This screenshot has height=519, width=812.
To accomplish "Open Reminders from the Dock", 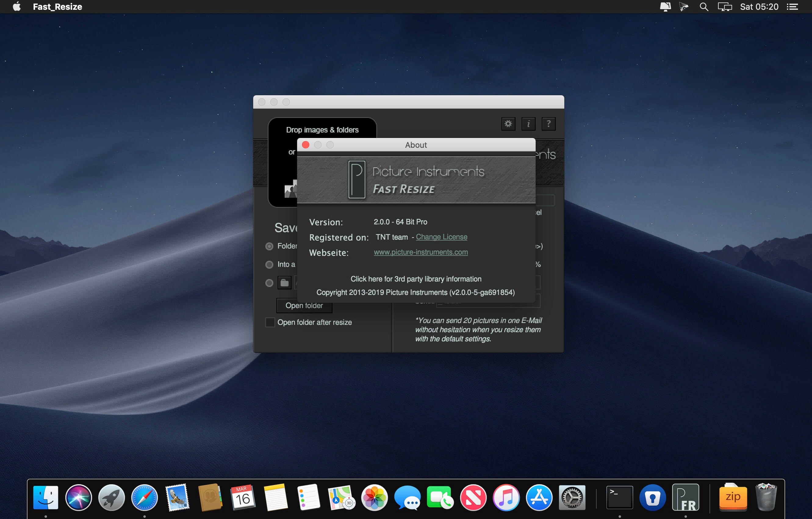I will 309,497.
